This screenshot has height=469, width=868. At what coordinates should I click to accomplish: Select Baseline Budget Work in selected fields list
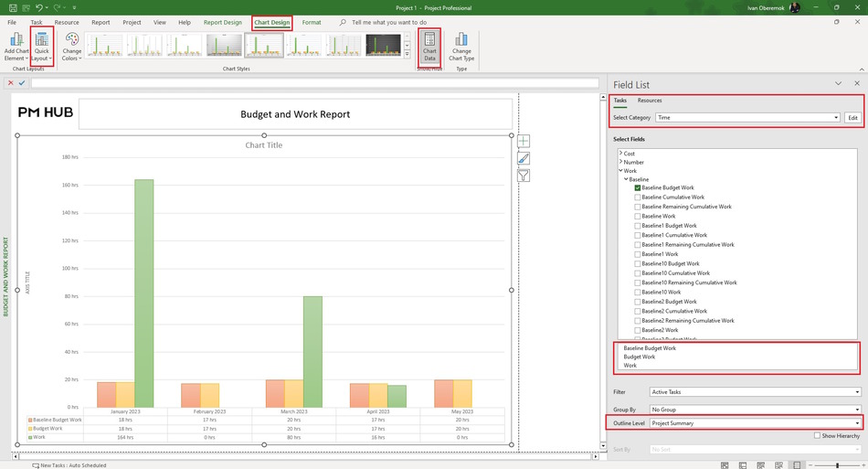coord(650,348)
